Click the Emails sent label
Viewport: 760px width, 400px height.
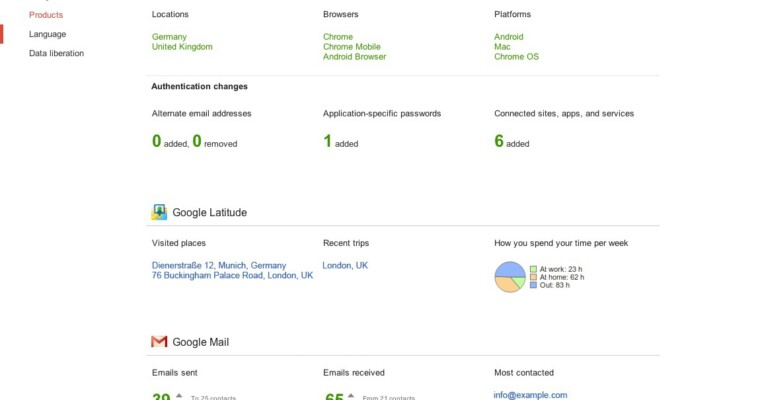[x=174, y=373]
